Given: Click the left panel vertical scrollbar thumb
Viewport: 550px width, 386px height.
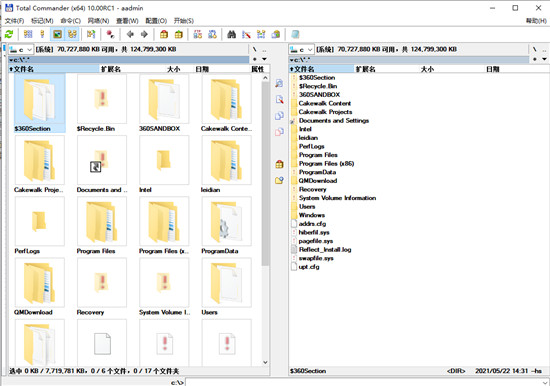Looking at the screenshot, I should 265,174.
